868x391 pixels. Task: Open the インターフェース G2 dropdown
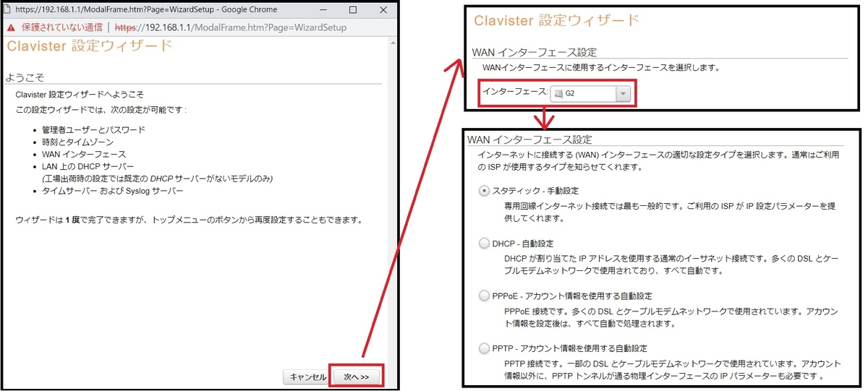click(590, 94)
